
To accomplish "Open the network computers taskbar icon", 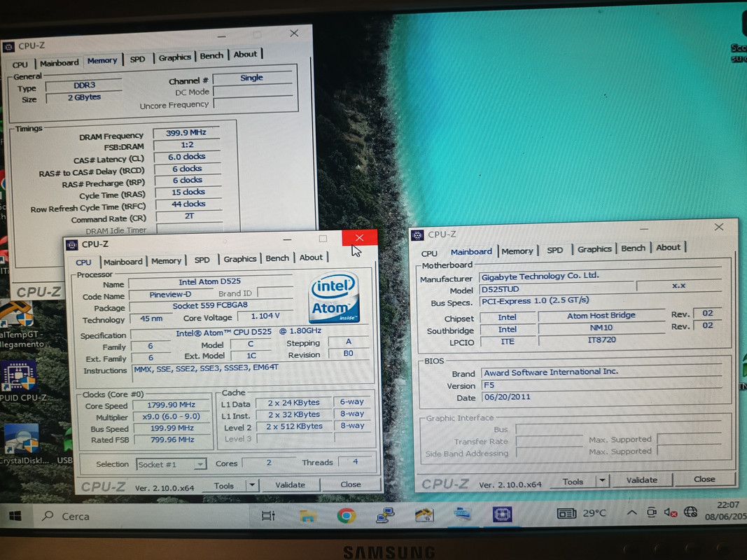I will (x=385, y=515).
